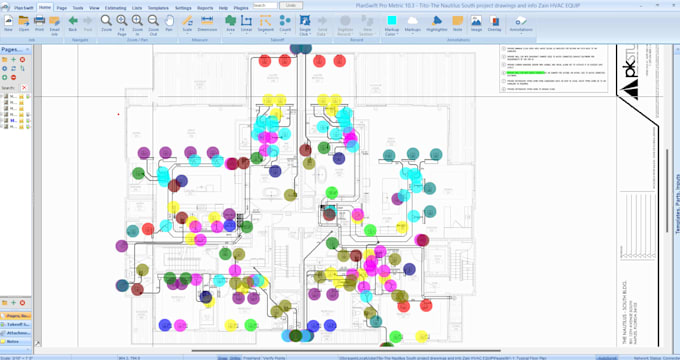
Task: Toggle AutoScroll in the status bar
Action: (x=606, y=358)
